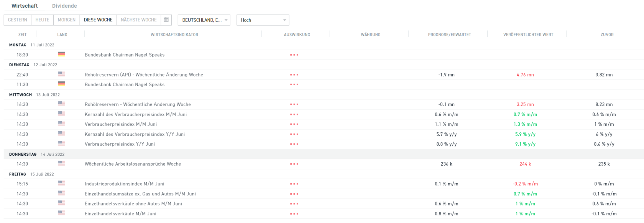
Task: Click the published value 244 k
Action: 525,164
